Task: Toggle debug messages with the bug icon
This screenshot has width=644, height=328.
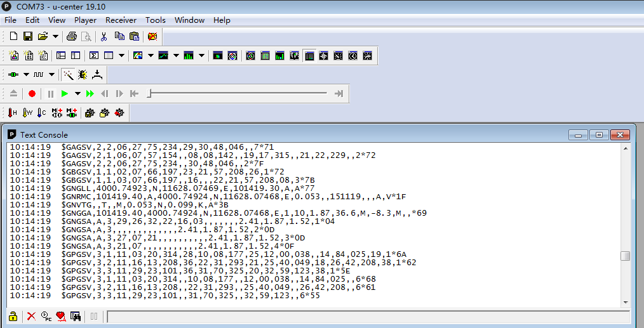Action: pyautogui.click(x=83, y=74)
